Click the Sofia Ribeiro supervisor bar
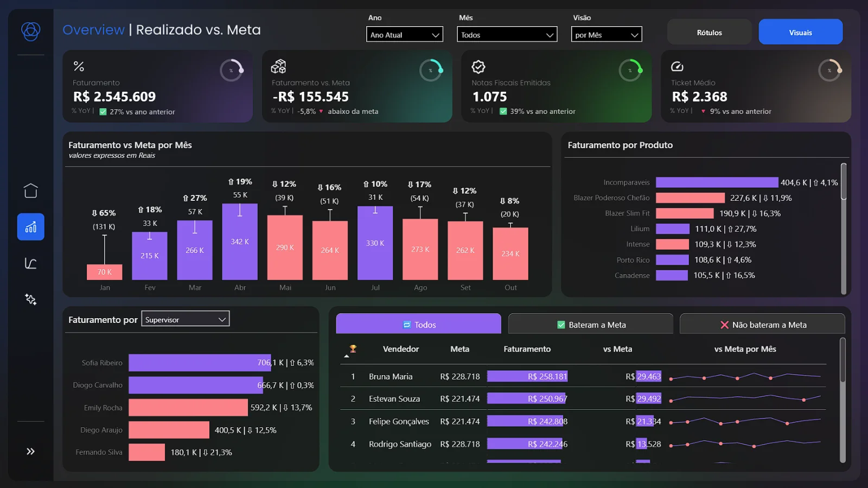 [200, 363]
